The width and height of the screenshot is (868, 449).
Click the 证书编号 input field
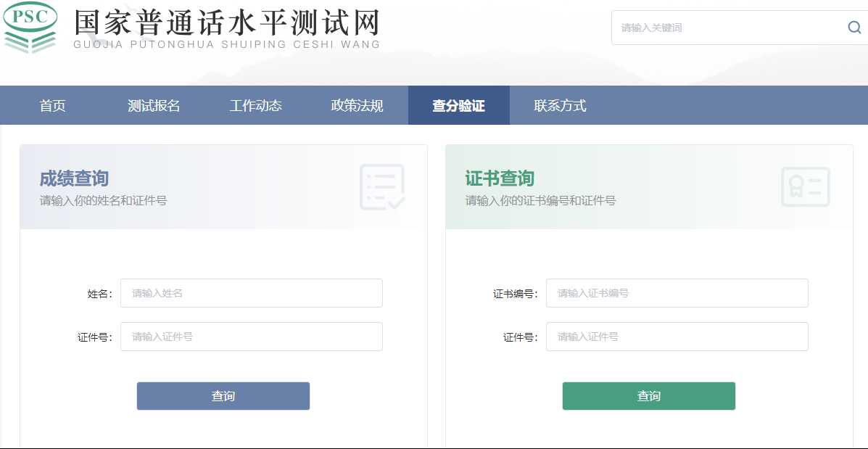(x=677, y=293)
